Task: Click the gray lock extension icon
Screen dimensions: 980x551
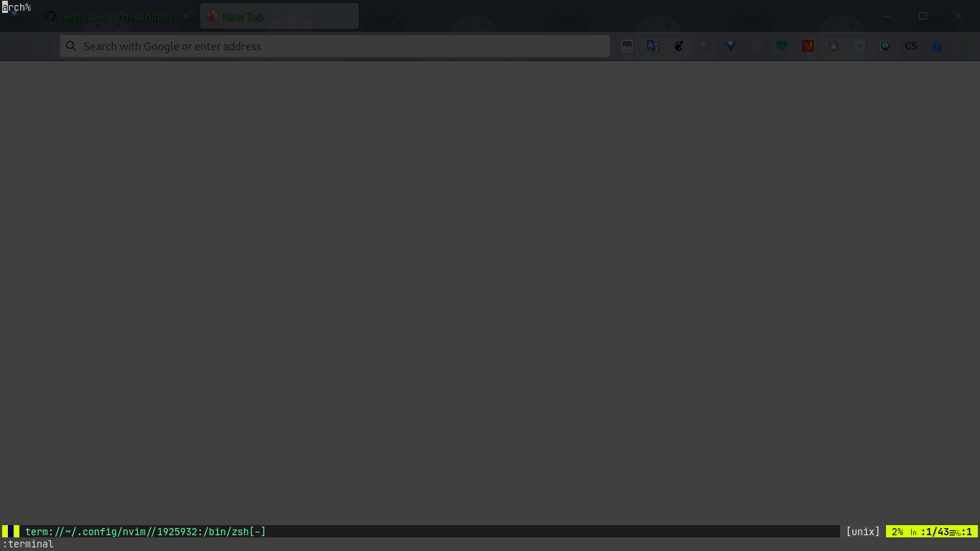Action: click(x=834, y=46)
